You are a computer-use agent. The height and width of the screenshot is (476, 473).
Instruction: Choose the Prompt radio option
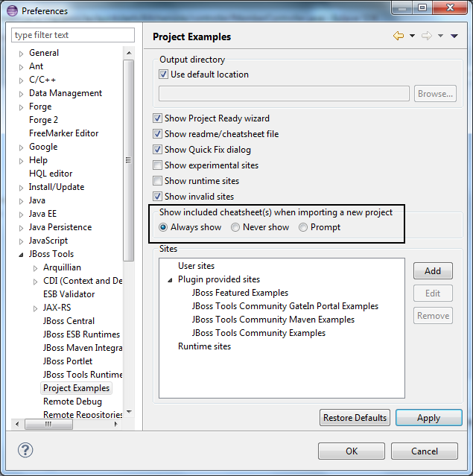pyautogui.click(x=303, y=227)
